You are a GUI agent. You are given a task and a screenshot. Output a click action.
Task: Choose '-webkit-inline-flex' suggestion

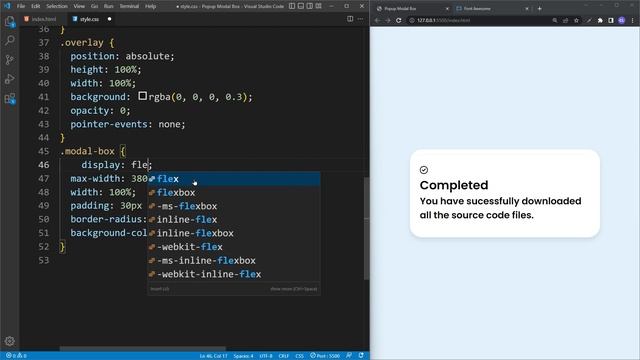coord(233,274)
